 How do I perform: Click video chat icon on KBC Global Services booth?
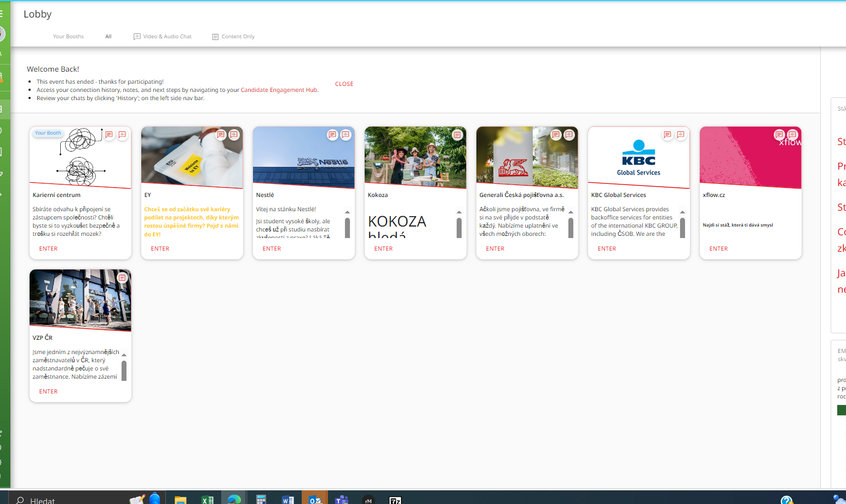[x=681, y=135]
